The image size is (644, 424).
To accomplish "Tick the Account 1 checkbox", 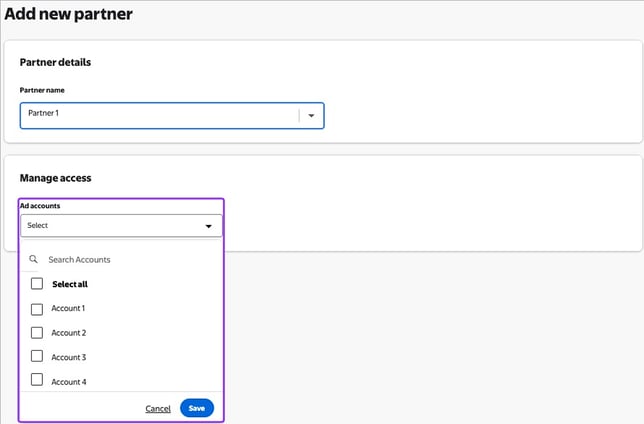I will 37,309.
